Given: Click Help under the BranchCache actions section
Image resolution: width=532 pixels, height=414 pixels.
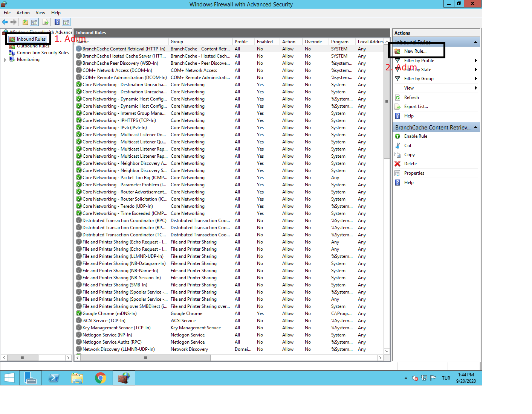Looking at the screenshot, I should coord(409,183).
